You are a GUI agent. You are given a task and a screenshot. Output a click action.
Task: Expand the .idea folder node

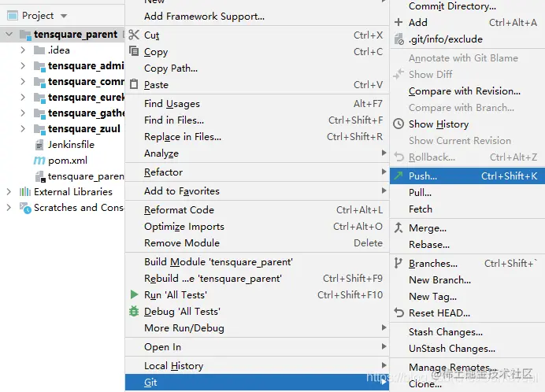coord(23,50)
